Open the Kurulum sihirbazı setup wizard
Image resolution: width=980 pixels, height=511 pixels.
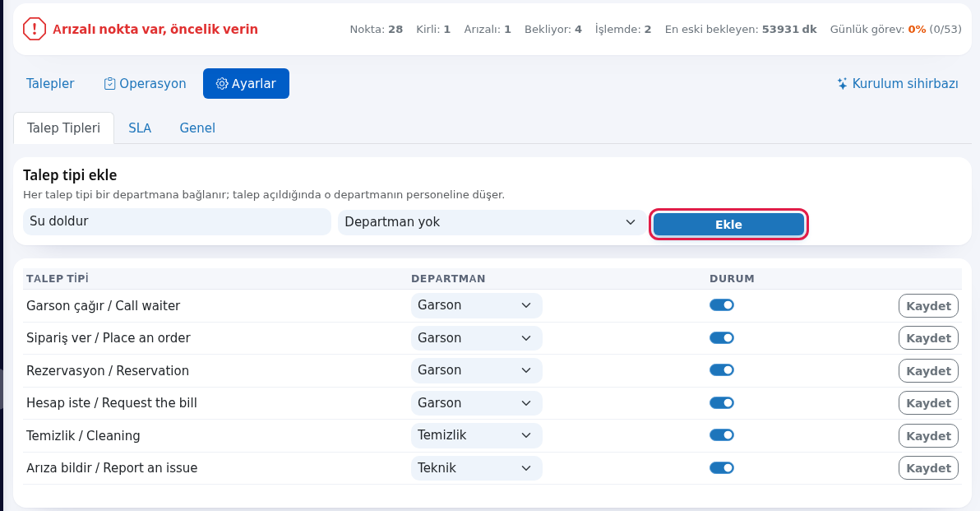[x=898, y=83]
